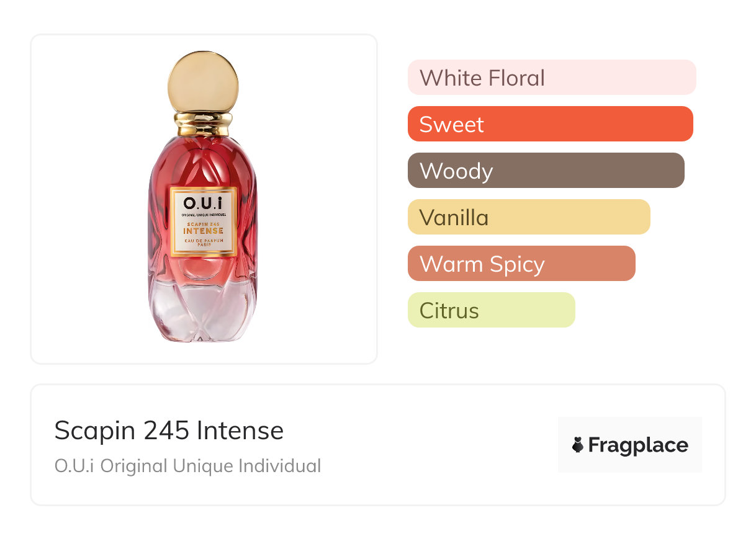Select the Sweet accord bar

[x=550, y=124]
